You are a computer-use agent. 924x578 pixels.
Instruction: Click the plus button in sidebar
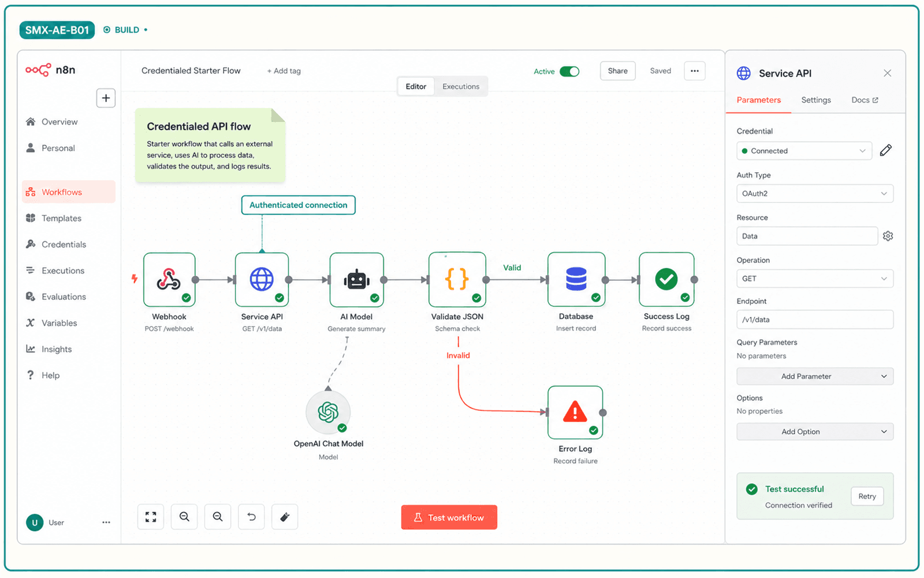(106, 98)
